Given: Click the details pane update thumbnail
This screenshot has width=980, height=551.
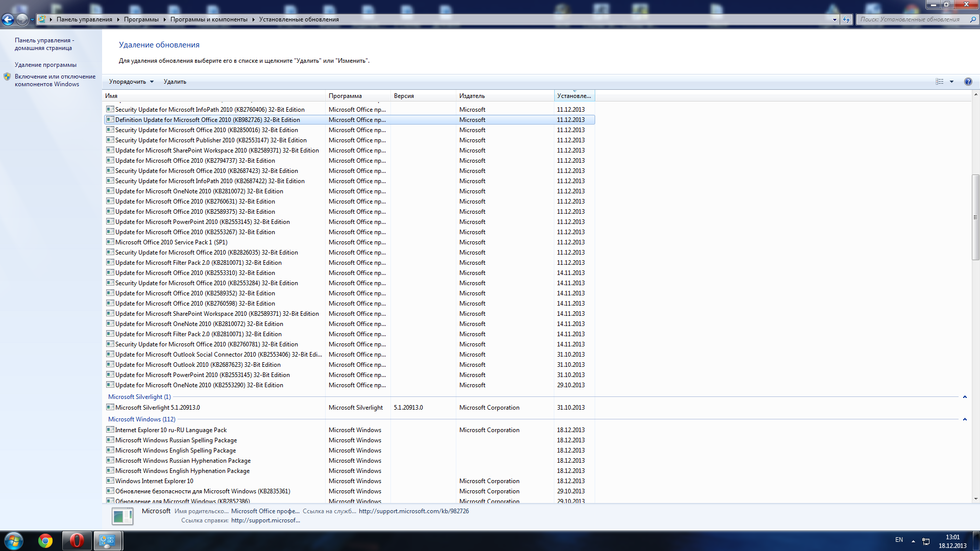Looking at the screenshot, I should point(122,516).
